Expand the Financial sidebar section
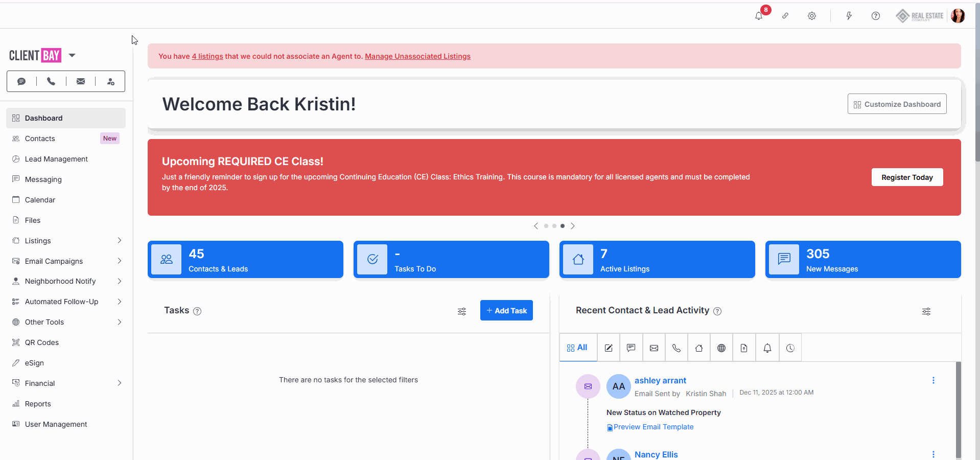 (x=119, y=383)
